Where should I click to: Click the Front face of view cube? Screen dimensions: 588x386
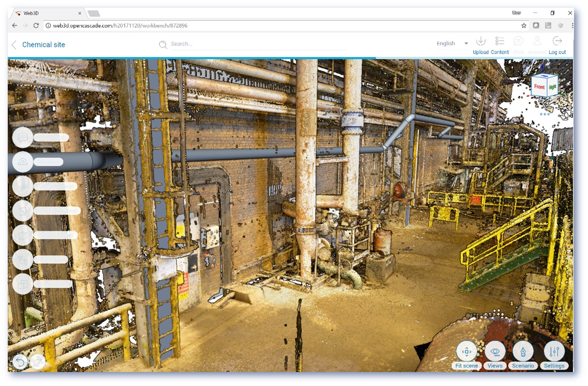click(539, 87)
